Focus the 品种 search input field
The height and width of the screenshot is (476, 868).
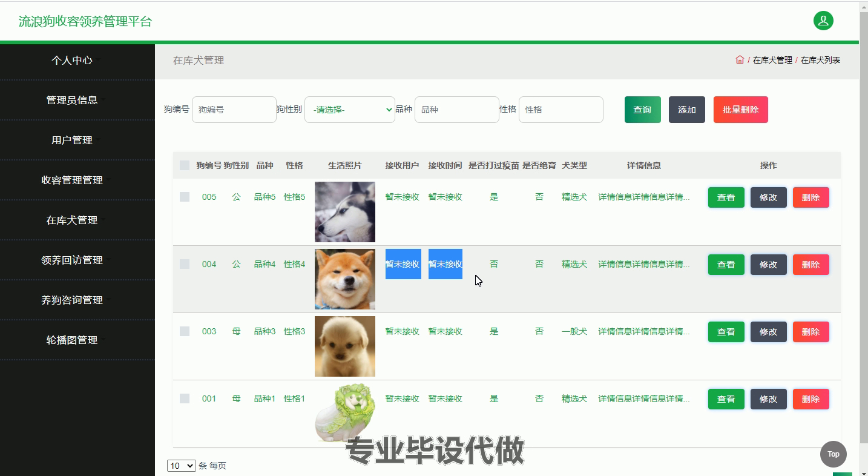[x=457, y=110]
